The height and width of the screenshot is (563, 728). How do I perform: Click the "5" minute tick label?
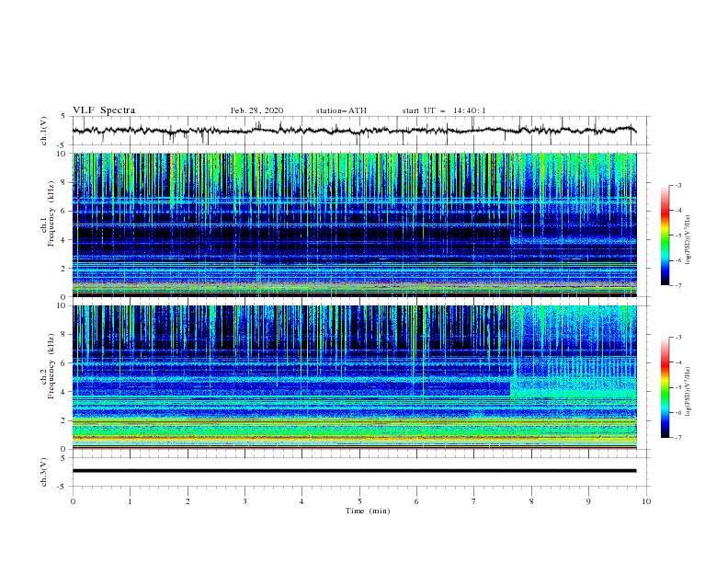coord(359,501)
